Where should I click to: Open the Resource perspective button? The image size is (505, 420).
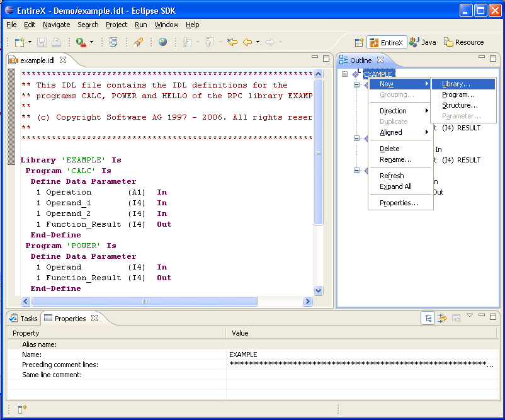[x=464, y=42]
